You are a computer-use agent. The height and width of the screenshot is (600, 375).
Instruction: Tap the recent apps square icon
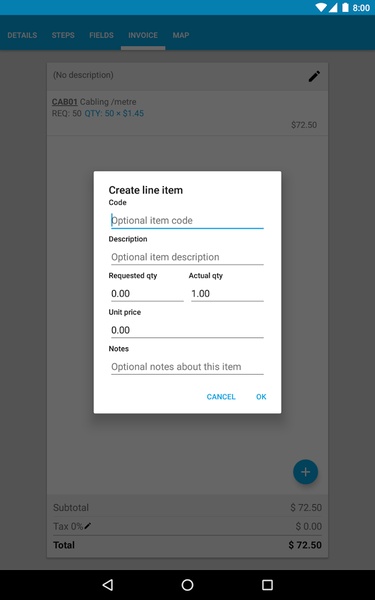click(x=267, y=584)
